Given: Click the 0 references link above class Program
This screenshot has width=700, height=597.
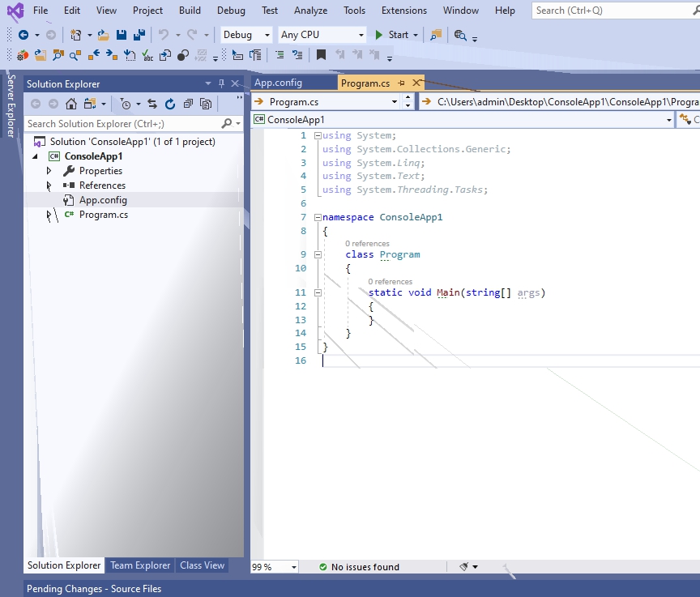Looking at the screenshot, I should point(367,244).
